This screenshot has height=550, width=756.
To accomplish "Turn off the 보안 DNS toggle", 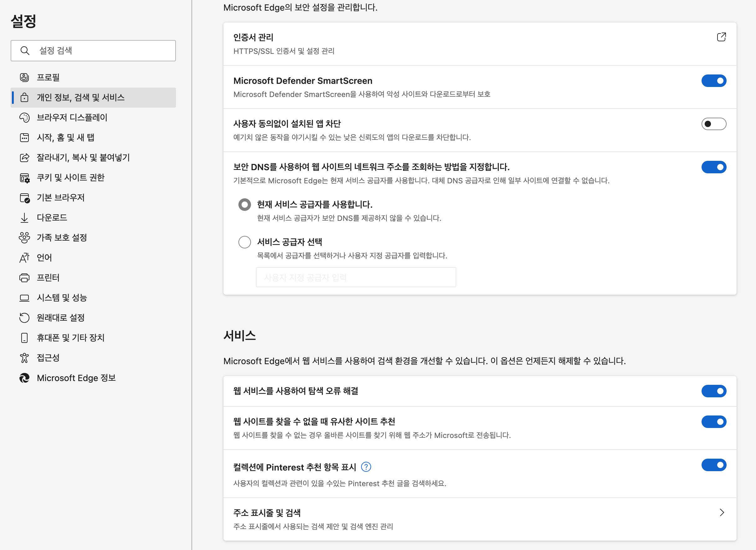I will point(714,167).
